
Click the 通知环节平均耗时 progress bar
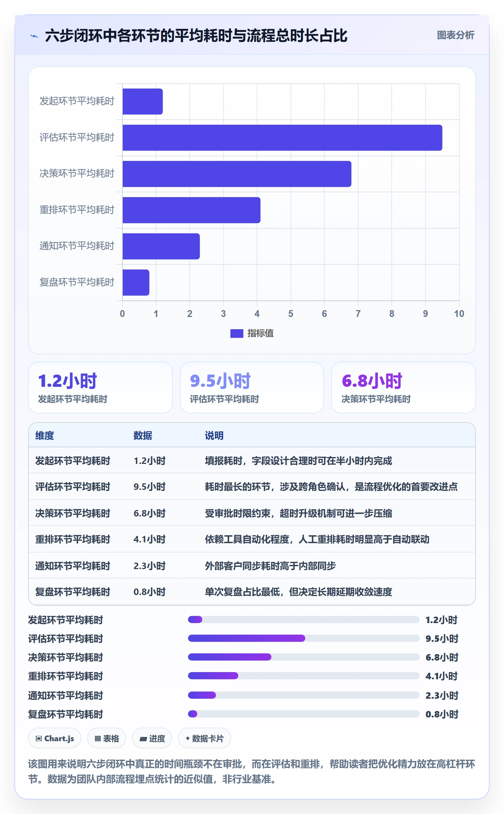click(303, 695)
